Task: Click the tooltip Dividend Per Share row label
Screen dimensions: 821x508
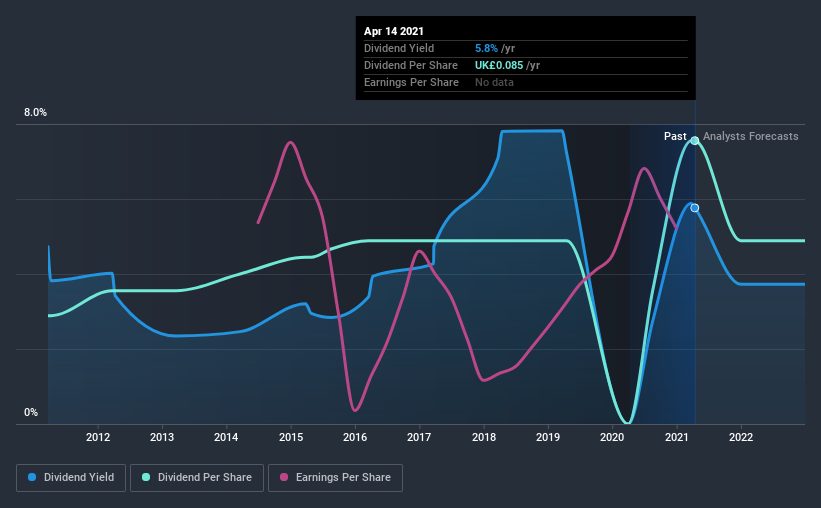Action: coord(411,65)
